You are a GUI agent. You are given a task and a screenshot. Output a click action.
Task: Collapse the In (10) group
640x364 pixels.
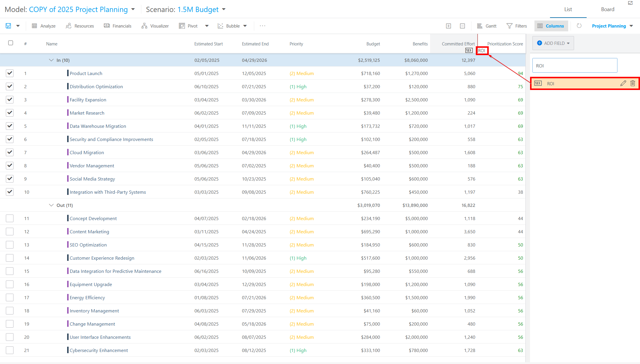51,60
